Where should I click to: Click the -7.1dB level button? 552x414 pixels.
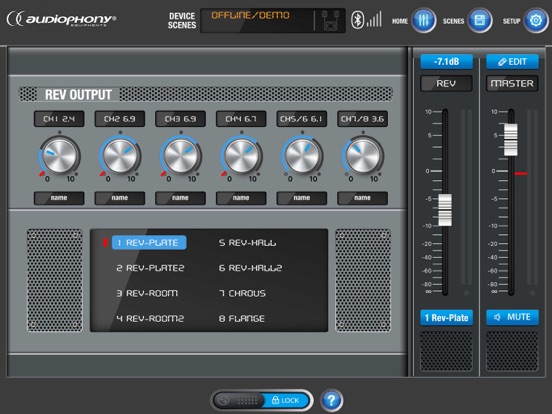point(446,62)
